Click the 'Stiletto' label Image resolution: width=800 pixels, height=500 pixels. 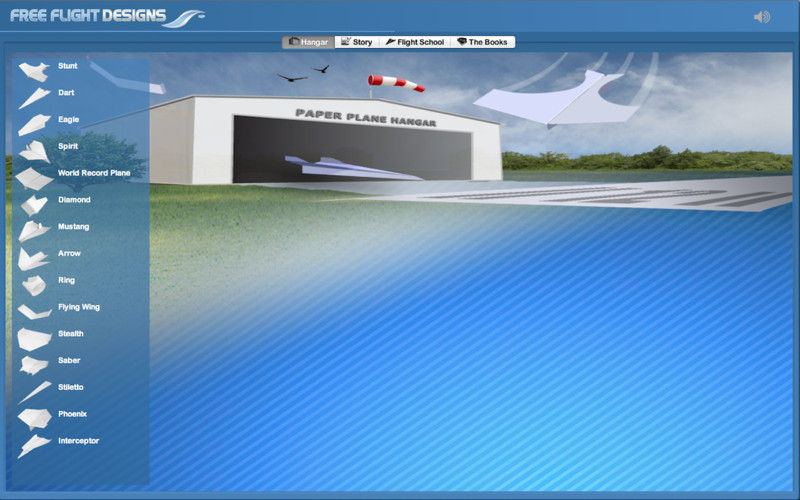click(70, 387)
